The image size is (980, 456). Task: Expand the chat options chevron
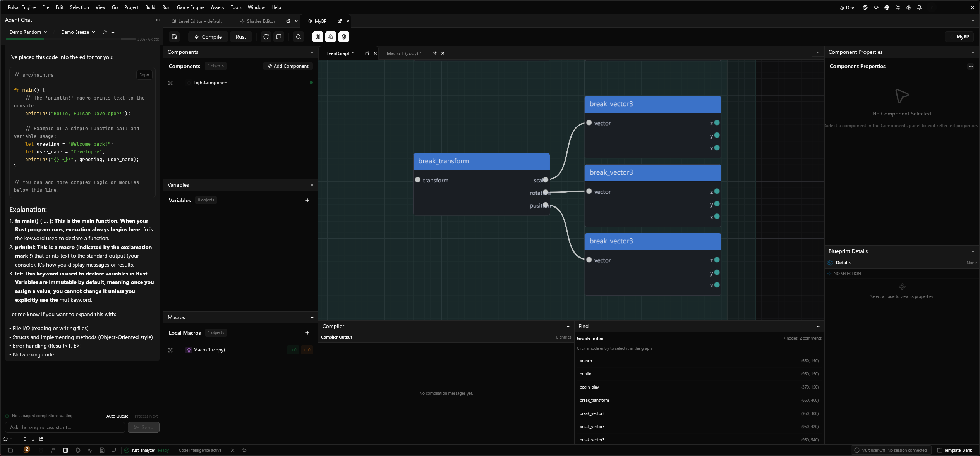(11, 439)
